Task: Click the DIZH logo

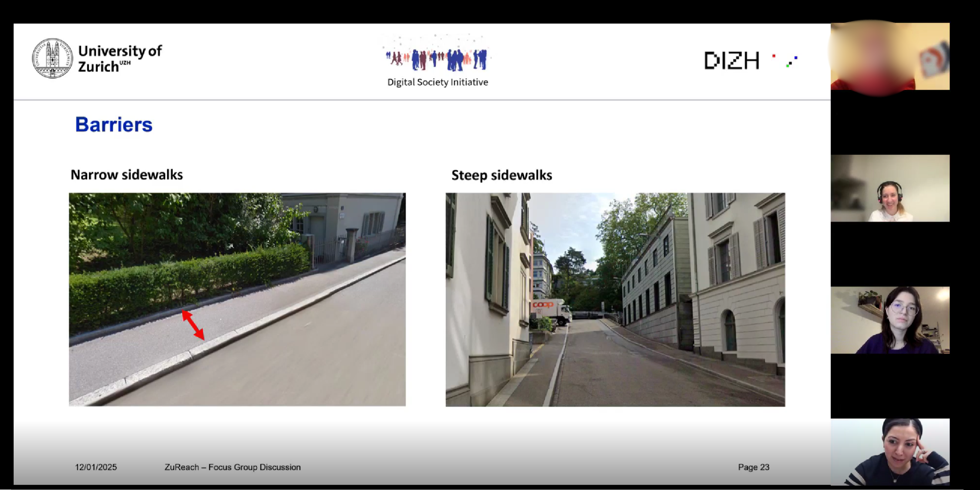Action: click(731, 61)
